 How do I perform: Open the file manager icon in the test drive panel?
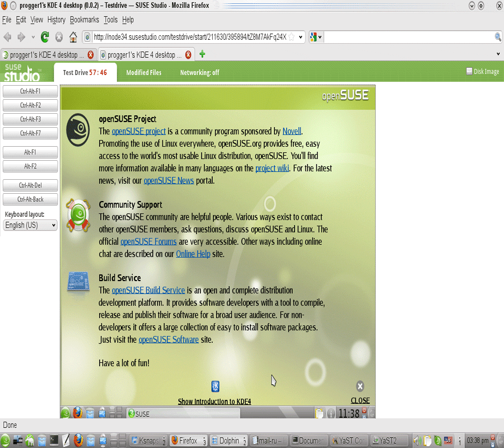pos(90,413)
